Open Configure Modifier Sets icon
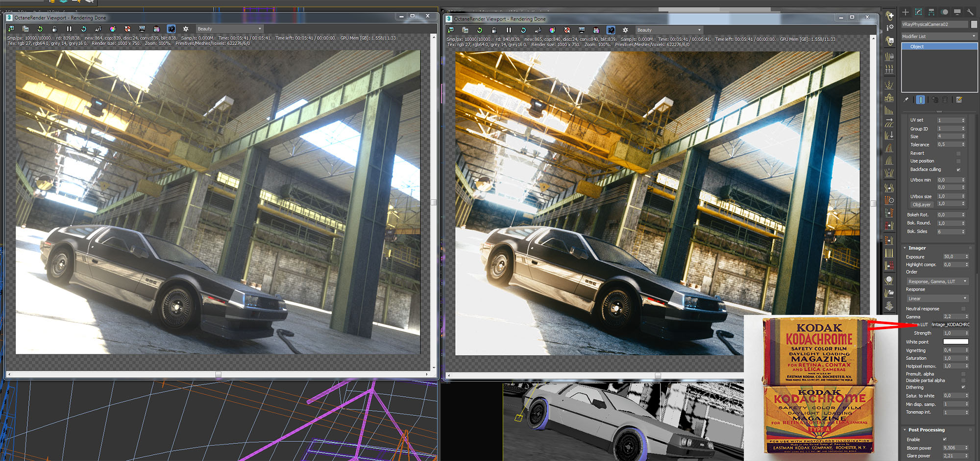The image size is (980, 461). pos(959,100)
